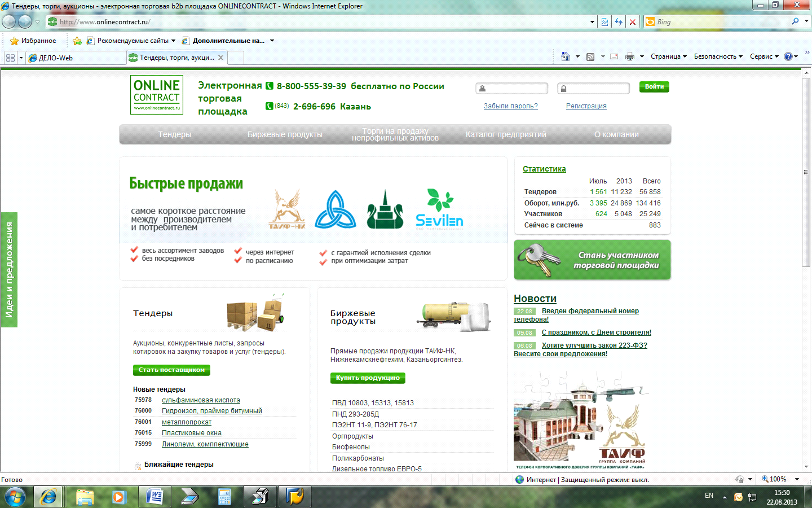
Task: Click the Стать поставщиком button
Action: pos(171,370)
